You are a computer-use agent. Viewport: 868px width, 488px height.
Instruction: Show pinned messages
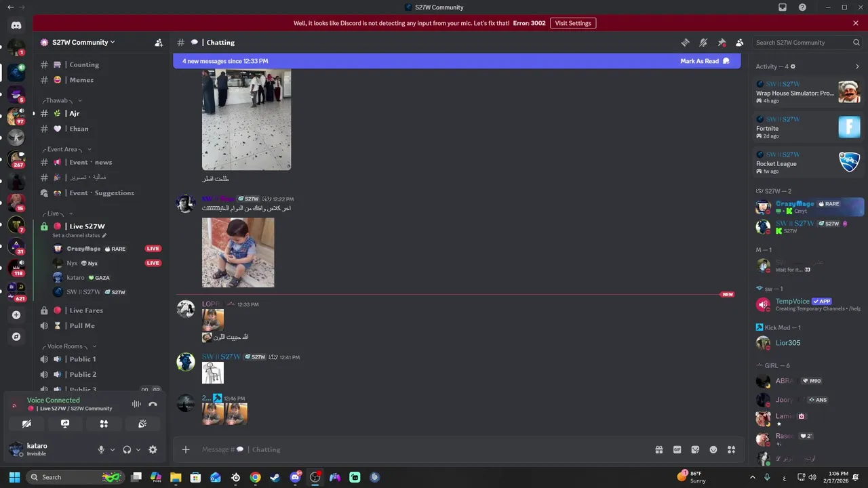(722, 42)
